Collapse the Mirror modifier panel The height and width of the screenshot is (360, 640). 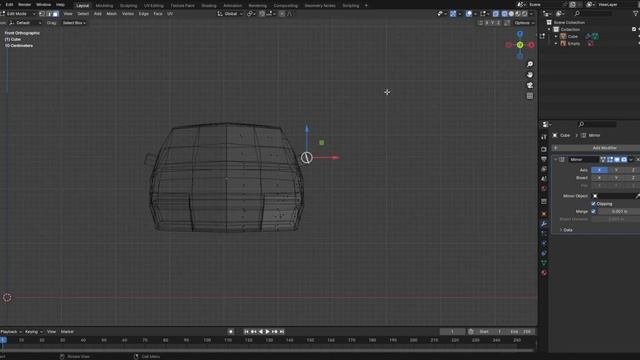point(556,160)
